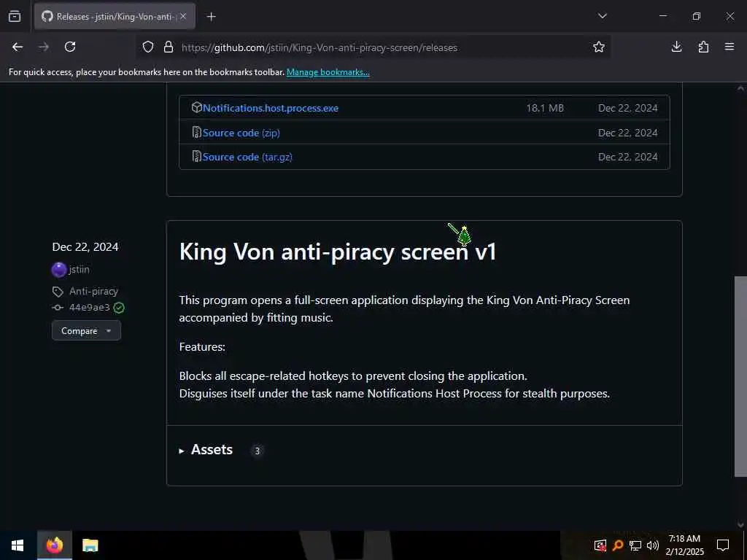Viewport: 747px width, 560px height.
Task: Click the Assets count badge 3
Action: coord(258,451)
